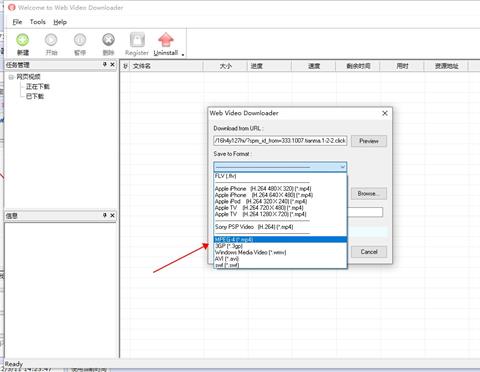Click the Uninstall red arrow icon

166,40
